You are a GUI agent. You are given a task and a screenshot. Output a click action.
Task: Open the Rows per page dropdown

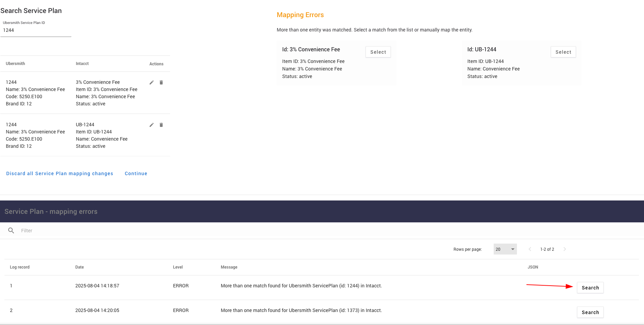pyautogui.click(x=505, y=249)
